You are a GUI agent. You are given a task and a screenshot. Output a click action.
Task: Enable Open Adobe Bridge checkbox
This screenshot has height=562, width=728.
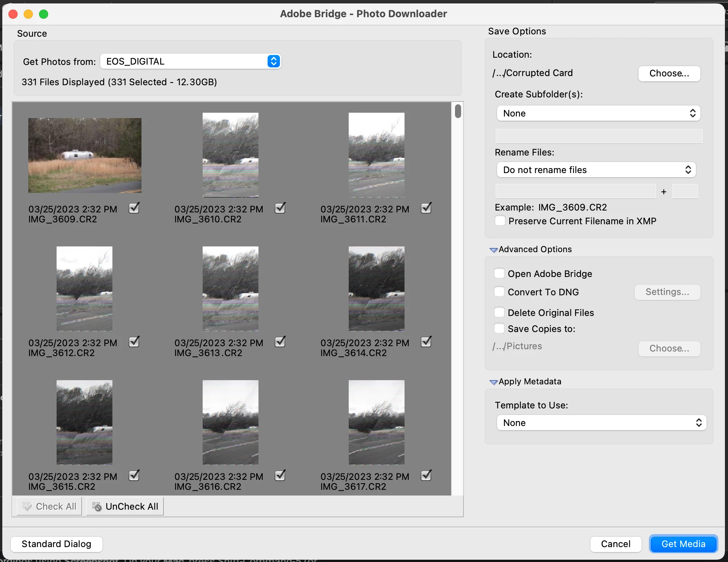click(499, 273)
